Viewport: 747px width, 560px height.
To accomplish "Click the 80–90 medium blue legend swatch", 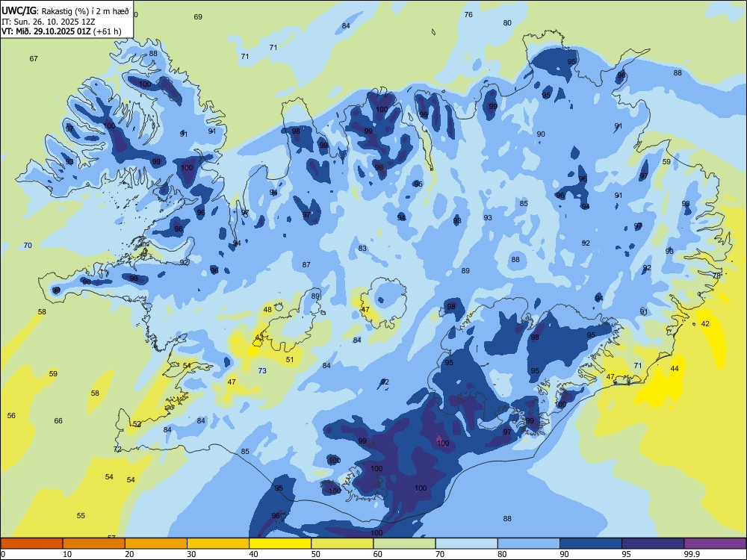I will coord(529,543).
